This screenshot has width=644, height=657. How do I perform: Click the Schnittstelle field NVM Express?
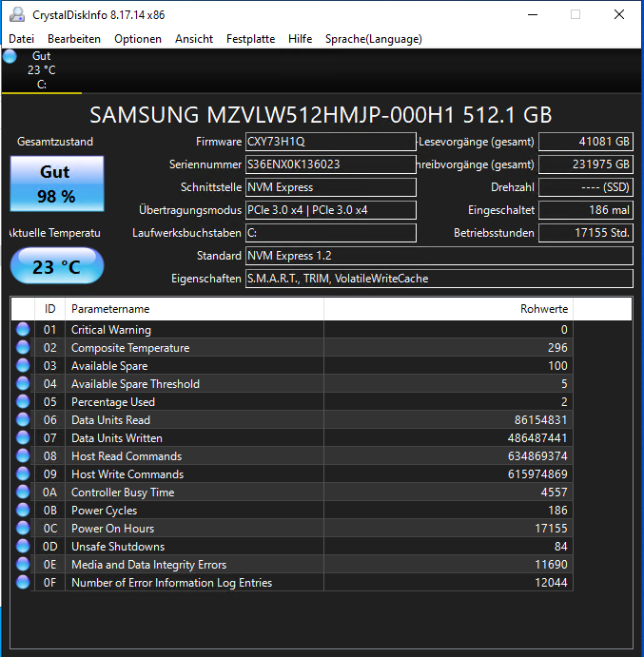pyautogui.click(x=330, y=187)
